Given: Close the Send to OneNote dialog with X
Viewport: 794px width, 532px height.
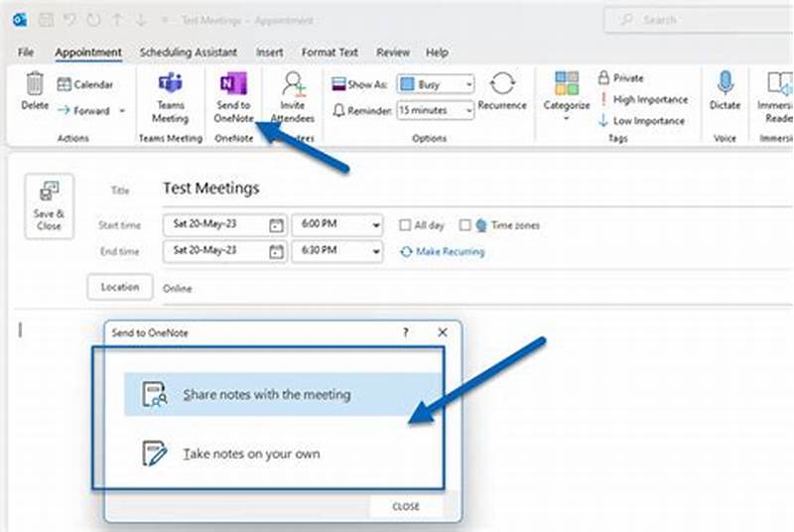Looking at the screenshot, I should 442,332.
